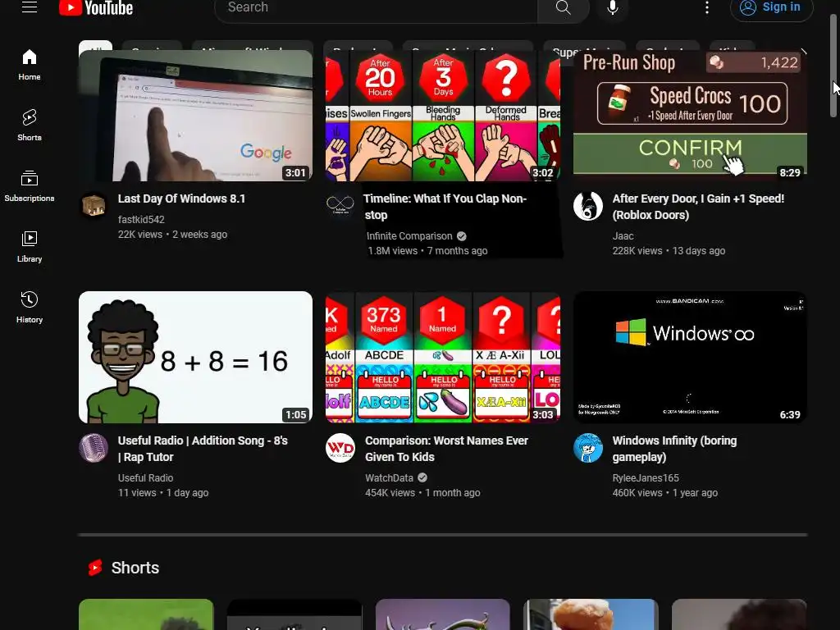Open Shorts from the sidebar
840x630 pixels.
(x=30, y=126)
